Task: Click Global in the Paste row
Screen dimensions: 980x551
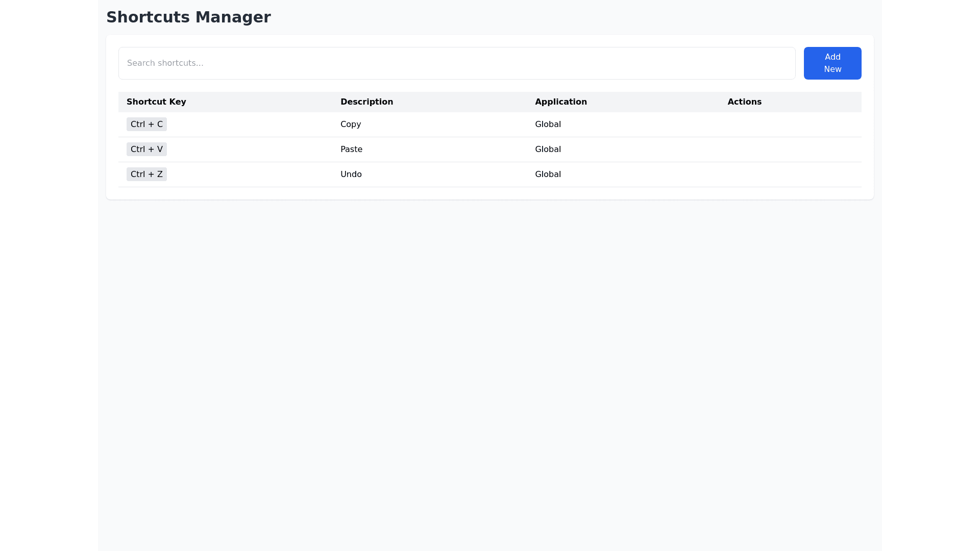Action: (548, 149)
